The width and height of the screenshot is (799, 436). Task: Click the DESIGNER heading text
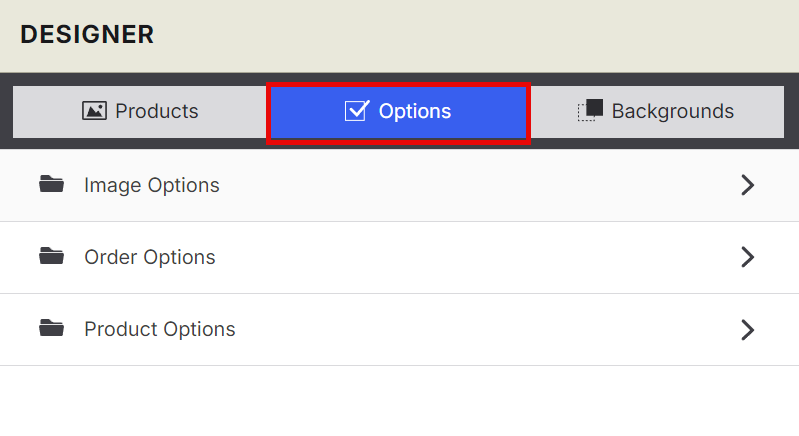pyautogui.click(x=87, y=35)
